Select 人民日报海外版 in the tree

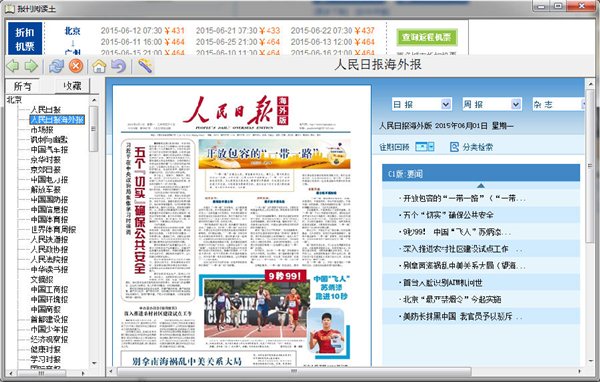(57, 120)
